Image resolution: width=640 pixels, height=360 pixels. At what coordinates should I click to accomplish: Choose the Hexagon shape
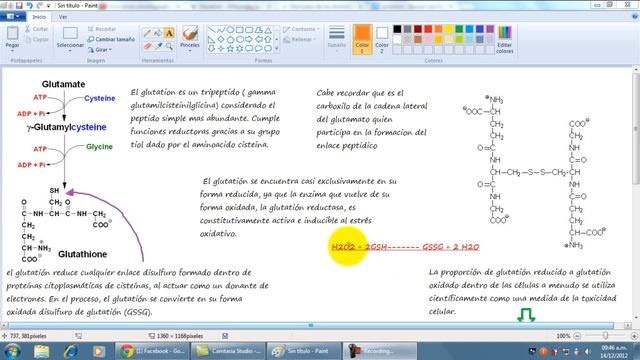[x=240, y=39]
